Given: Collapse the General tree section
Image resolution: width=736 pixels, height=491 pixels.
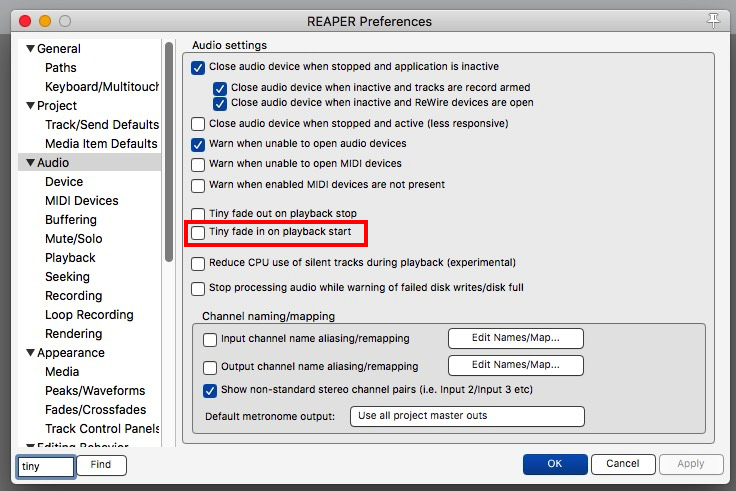Looking at the screenshot, I should tap(31, 48).
